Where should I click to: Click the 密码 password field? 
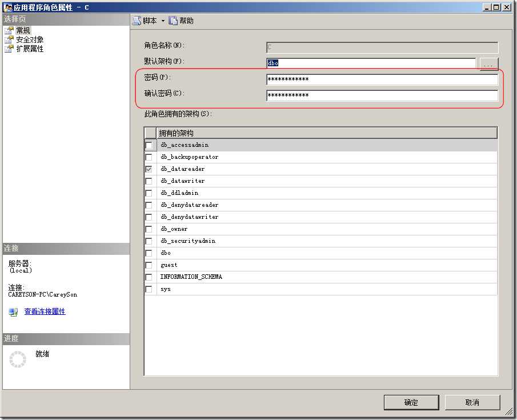click(x=382, y=79)
